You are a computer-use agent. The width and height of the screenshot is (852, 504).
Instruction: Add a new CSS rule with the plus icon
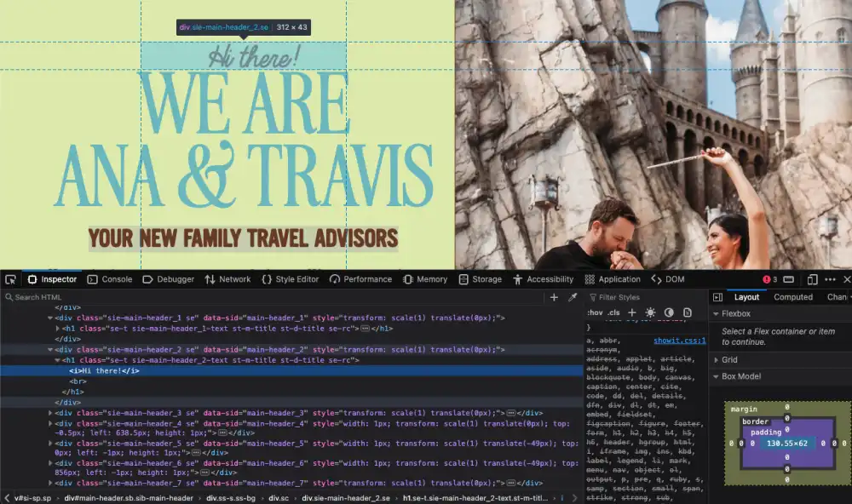pyautogui.click(x=631, y=312)
